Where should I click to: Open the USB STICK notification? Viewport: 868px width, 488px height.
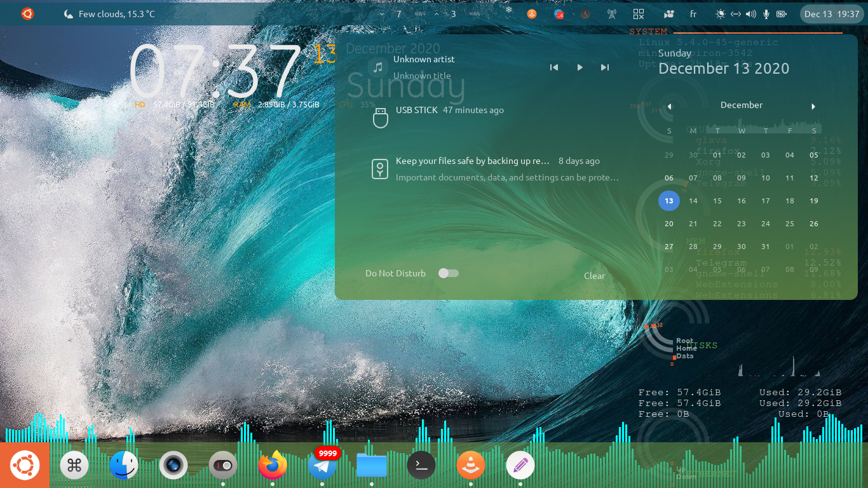pos(495,118)
